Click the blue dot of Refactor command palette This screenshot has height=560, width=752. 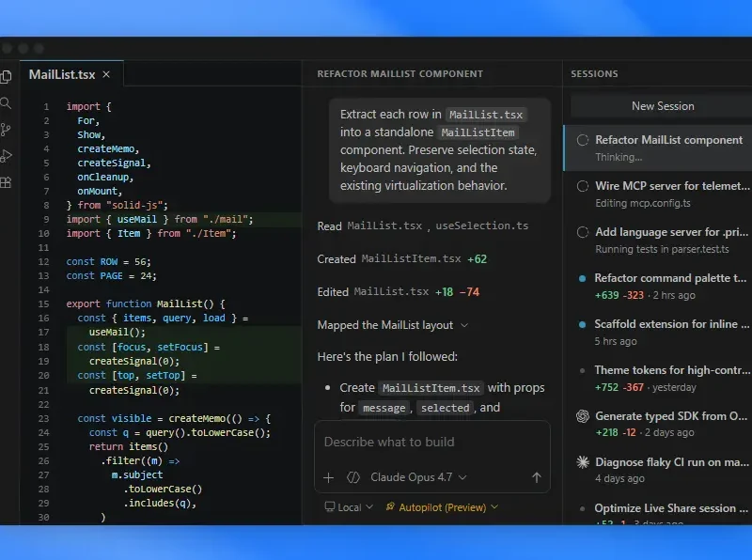[582, 278]
